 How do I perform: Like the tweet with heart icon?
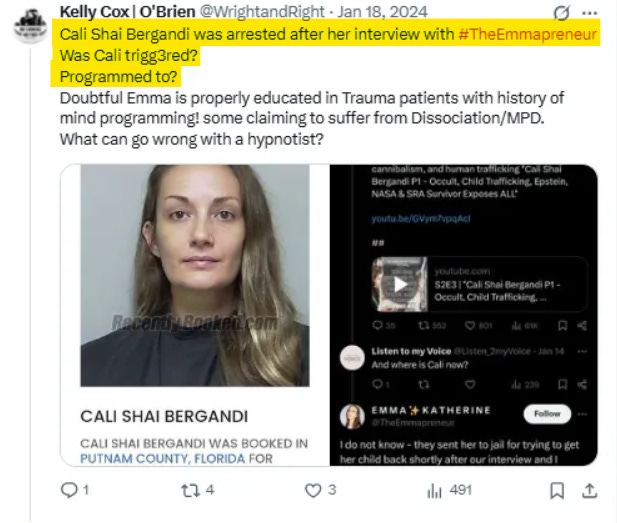[x=313, y=490]
